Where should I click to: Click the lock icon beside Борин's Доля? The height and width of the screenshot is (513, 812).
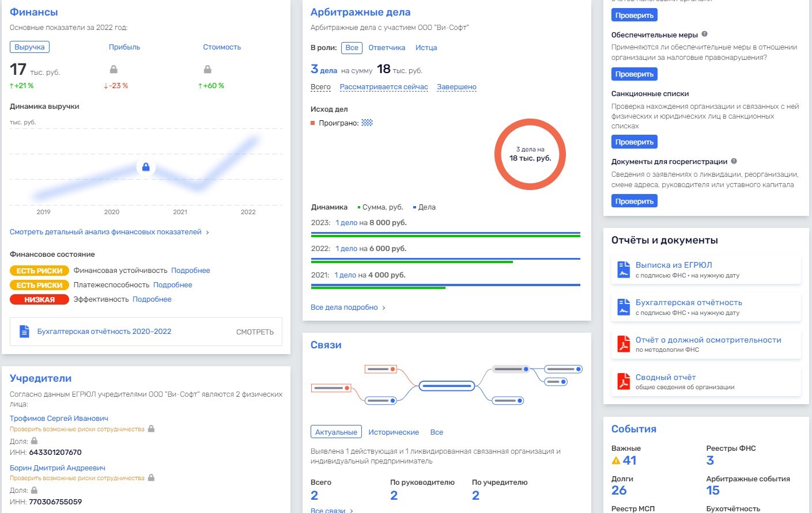(34, 491)
